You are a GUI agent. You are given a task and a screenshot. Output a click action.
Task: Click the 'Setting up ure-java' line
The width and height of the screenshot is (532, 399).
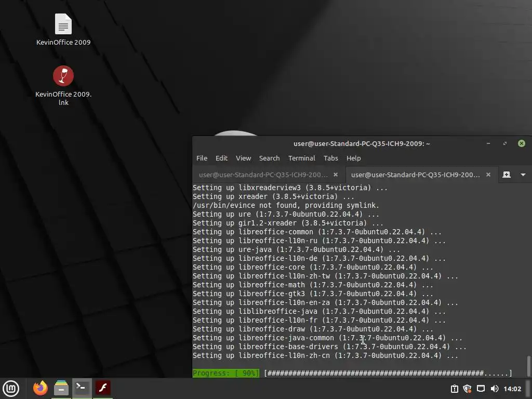[296, 249]
